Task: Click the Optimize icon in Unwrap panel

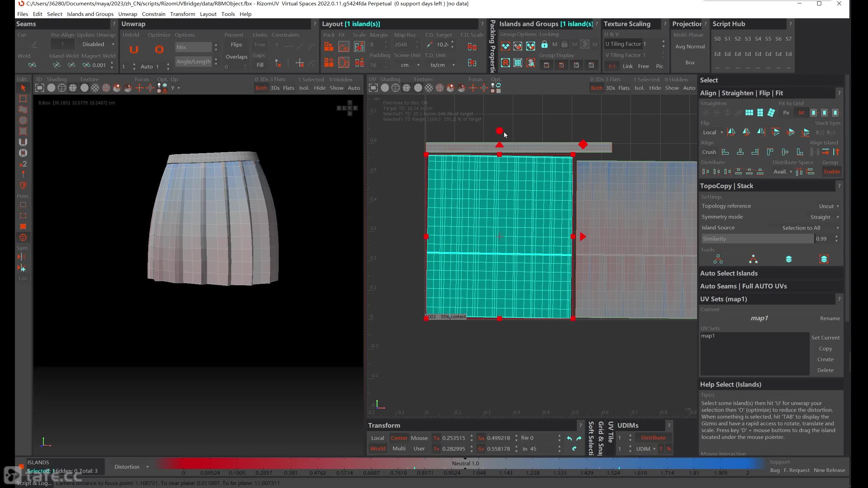Action: pyautogui.click(x=159, y=50)
